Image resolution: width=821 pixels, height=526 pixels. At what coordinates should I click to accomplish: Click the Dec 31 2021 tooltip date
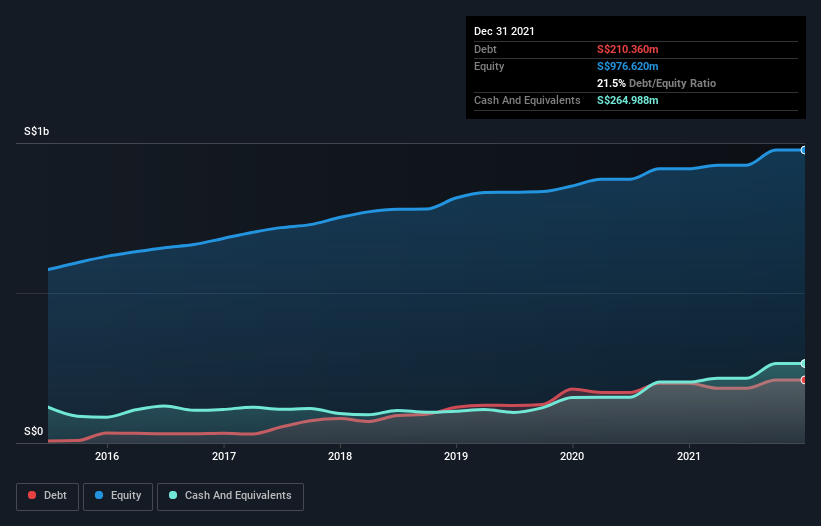(x=504, y=31)
